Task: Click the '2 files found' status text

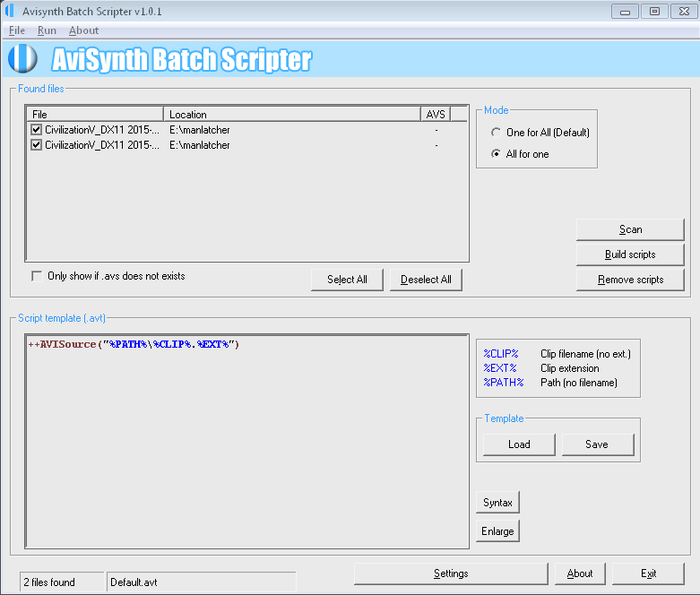Action: [49, 582]
